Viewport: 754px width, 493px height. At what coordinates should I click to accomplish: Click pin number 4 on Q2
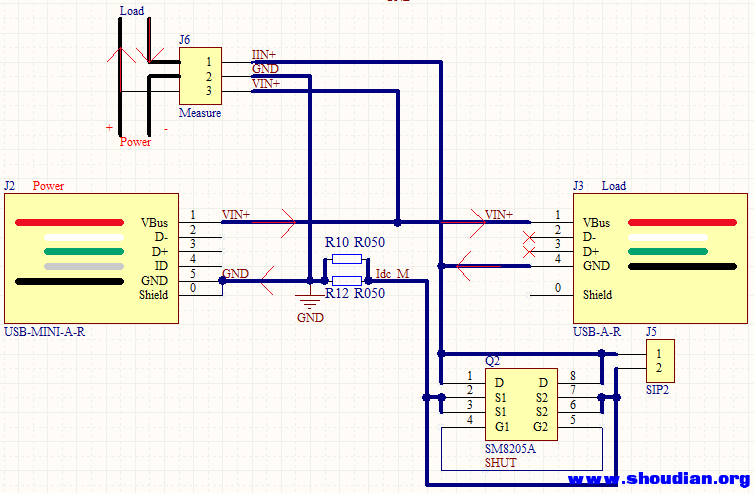[470, 419]
